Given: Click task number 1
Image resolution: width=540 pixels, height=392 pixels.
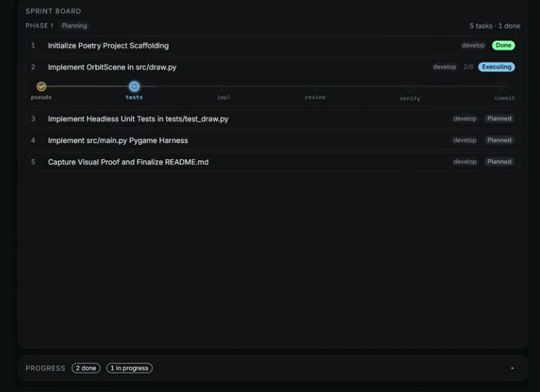Looking at the screenshot, I should pos(33,45).
